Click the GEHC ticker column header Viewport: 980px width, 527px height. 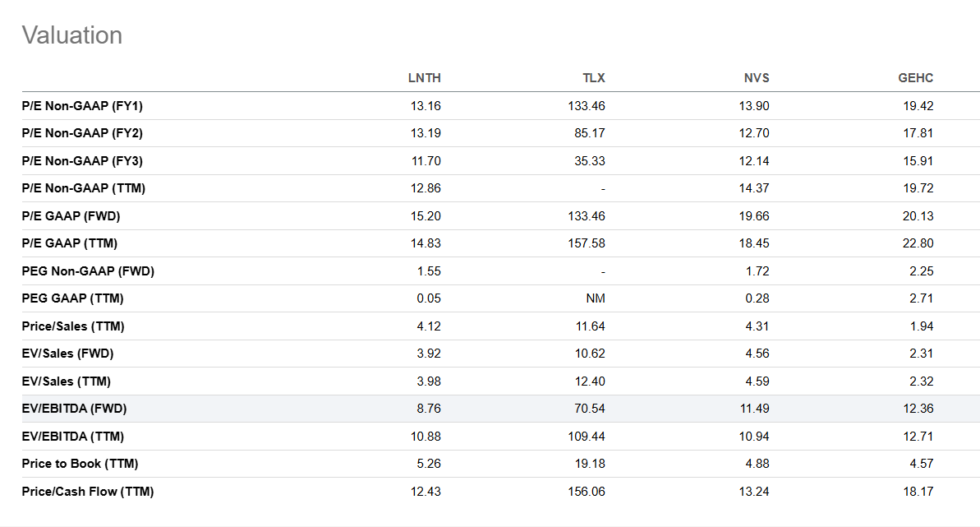coord(915,78)
